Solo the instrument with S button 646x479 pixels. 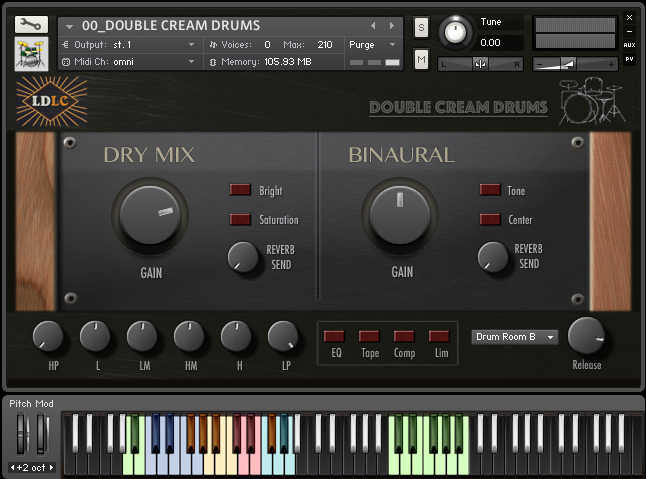[x=421, y=28]
